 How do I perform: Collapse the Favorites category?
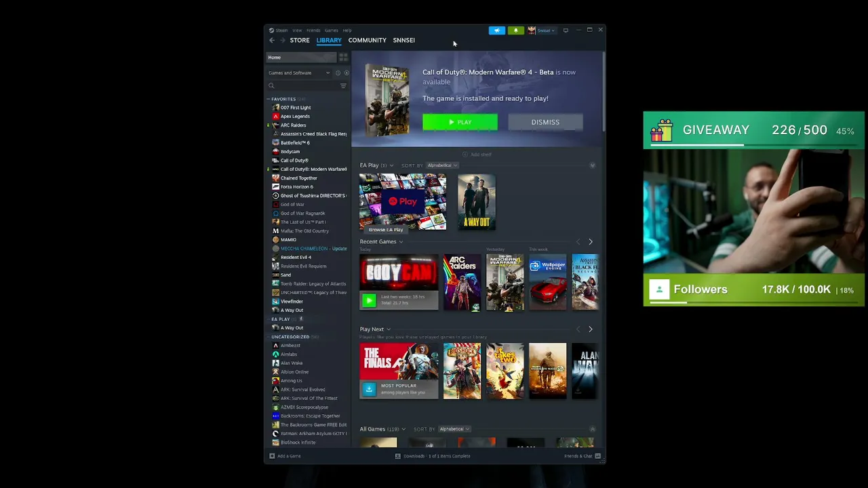269,99
